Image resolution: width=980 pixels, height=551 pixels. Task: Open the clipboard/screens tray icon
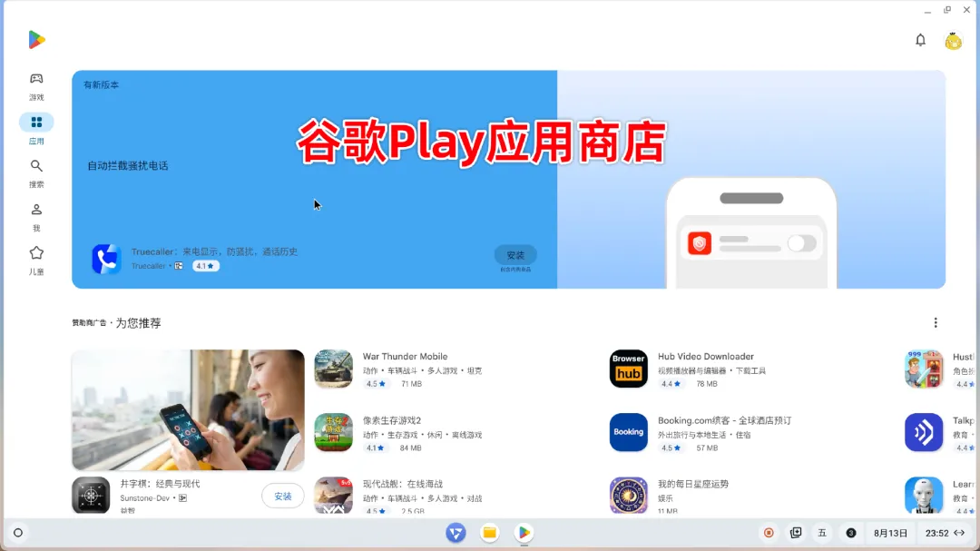(796, 533)
